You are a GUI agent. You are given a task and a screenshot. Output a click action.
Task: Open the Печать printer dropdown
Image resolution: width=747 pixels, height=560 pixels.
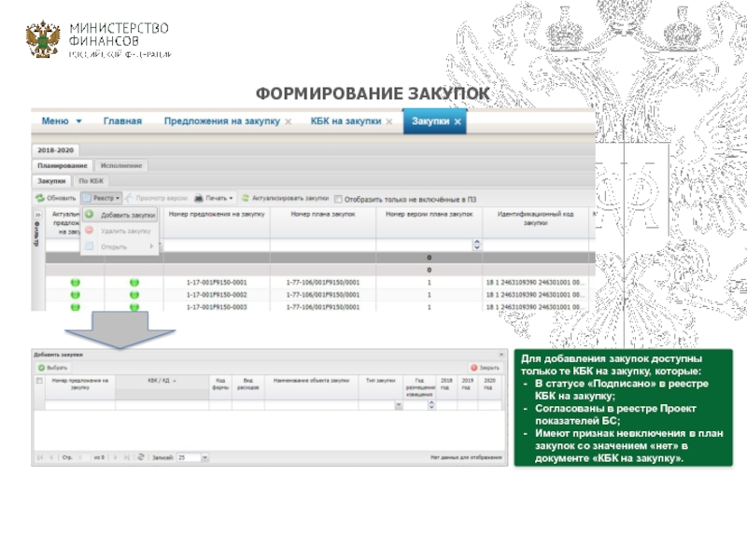214,198
